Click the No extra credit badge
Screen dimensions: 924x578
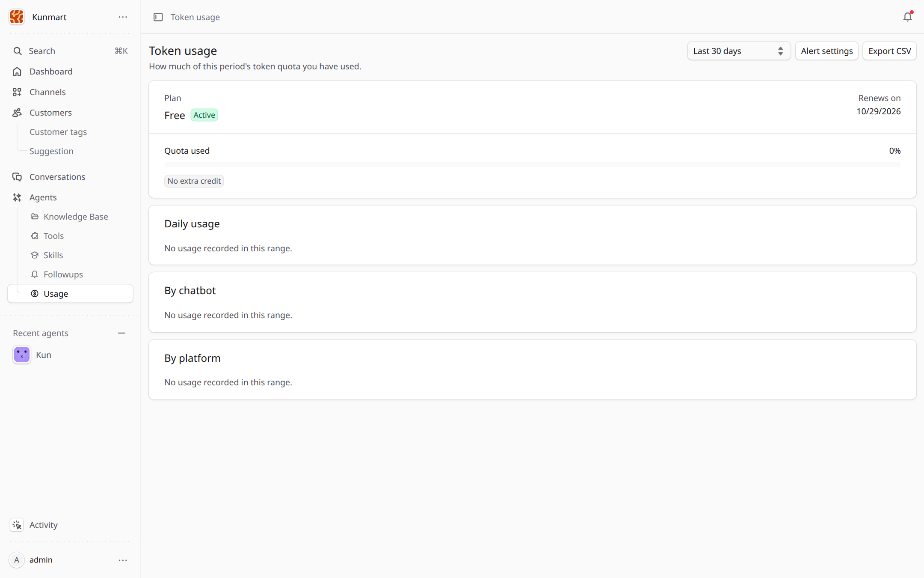point(194,181)
